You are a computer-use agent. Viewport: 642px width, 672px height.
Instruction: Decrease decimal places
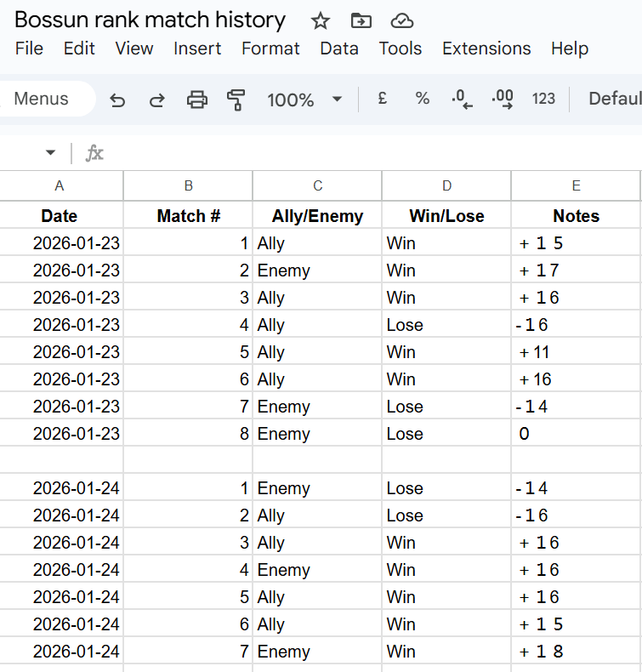462,99
